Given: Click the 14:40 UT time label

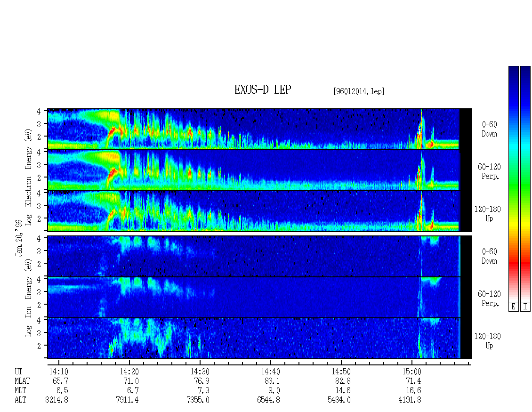Looking at the screenshot, I should pyautogui.click(x=270, y=372).
